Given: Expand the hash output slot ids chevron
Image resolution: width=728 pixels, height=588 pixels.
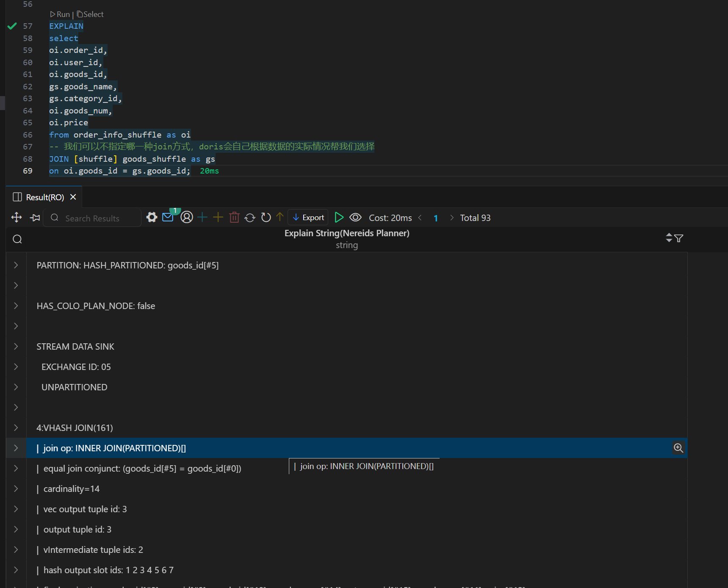Looking at the screenshot, I should 16,570.
